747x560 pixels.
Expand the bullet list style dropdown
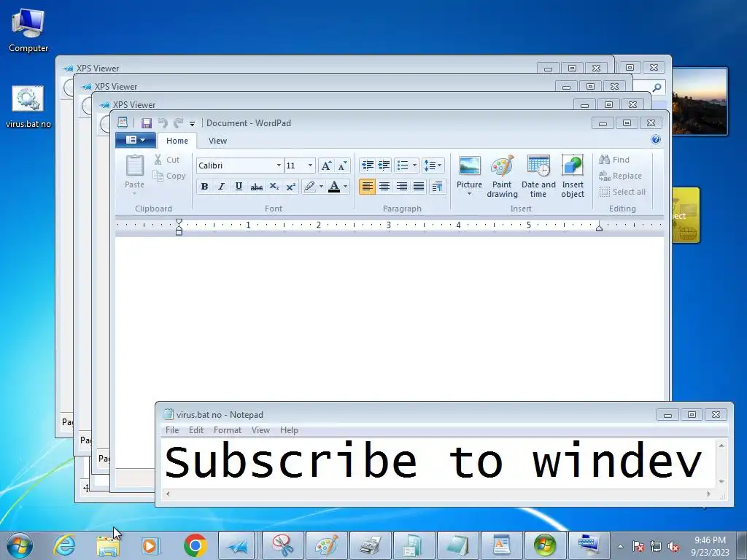pyautogui.click(x=414, y=166)
